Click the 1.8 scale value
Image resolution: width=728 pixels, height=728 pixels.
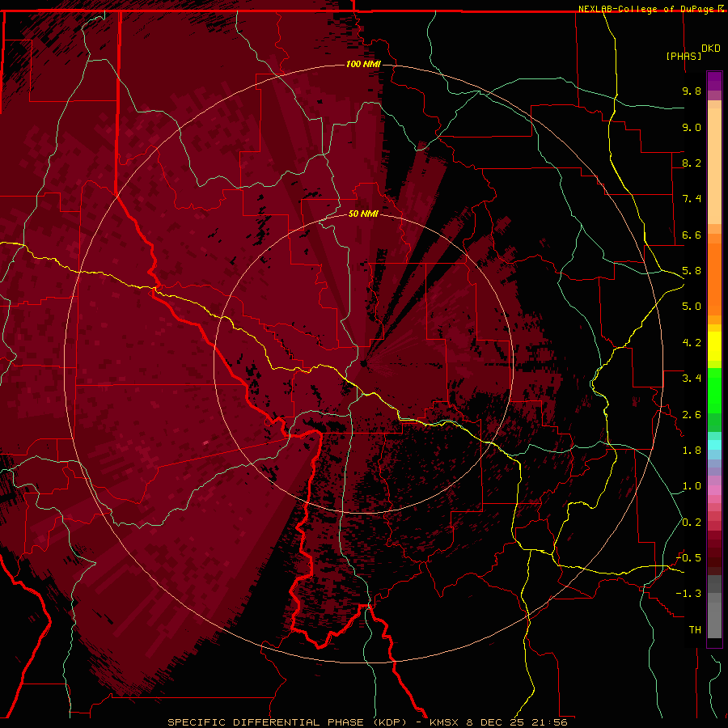tap(692, 451)
